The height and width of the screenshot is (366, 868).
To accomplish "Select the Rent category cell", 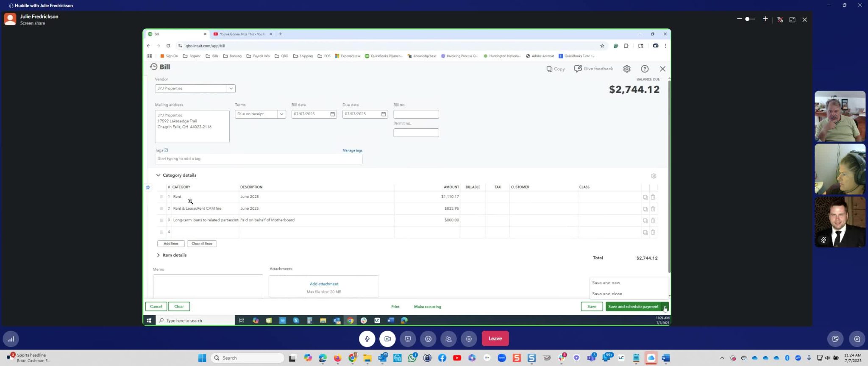I will pos(205,197).
